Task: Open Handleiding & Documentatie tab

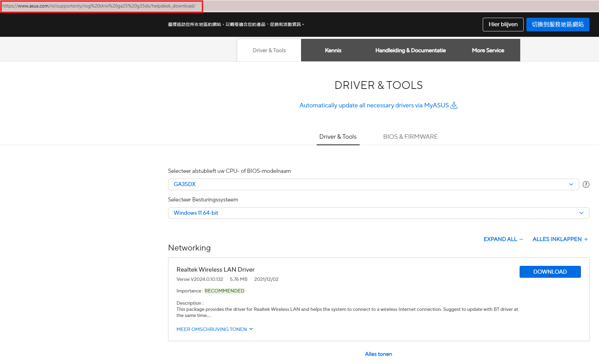Action: (x=410, y=50)
